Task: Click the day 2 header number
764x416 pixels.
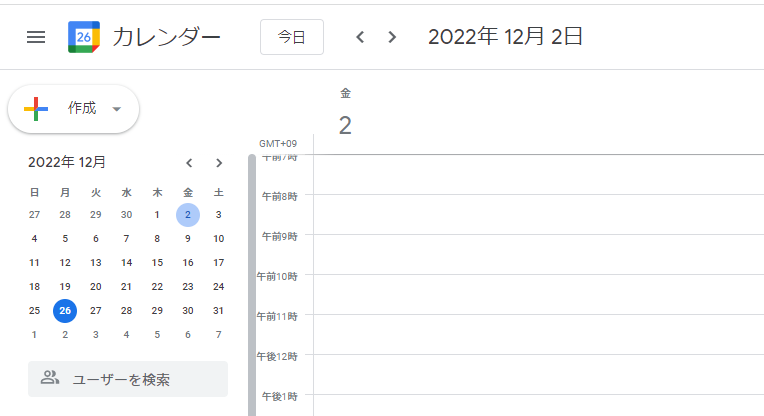Action: [345, 126]
